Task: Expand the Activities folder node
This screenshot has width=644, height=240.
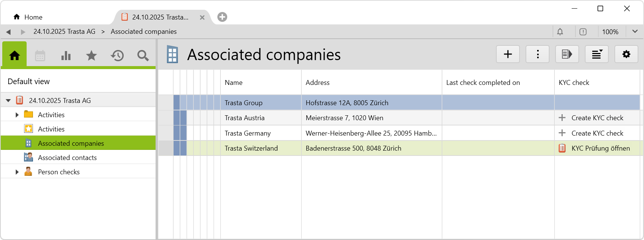Action: (x=17, y=115)
